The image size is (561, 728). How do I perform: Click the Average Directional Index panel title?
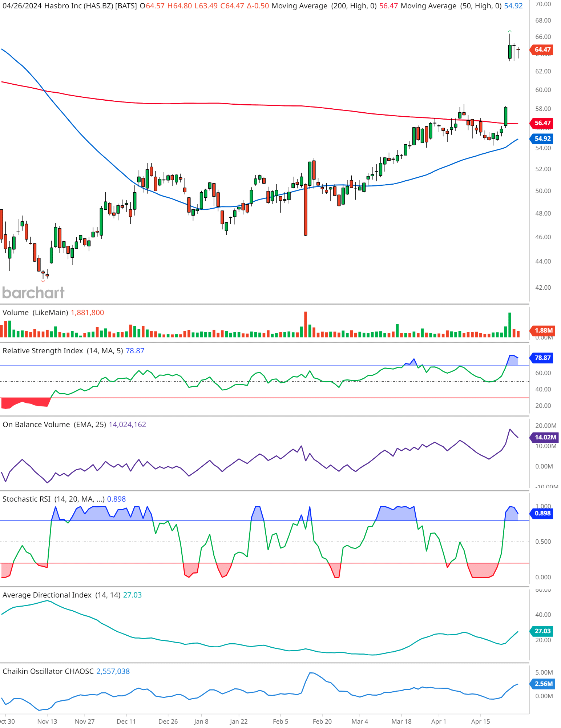[61, 595]
